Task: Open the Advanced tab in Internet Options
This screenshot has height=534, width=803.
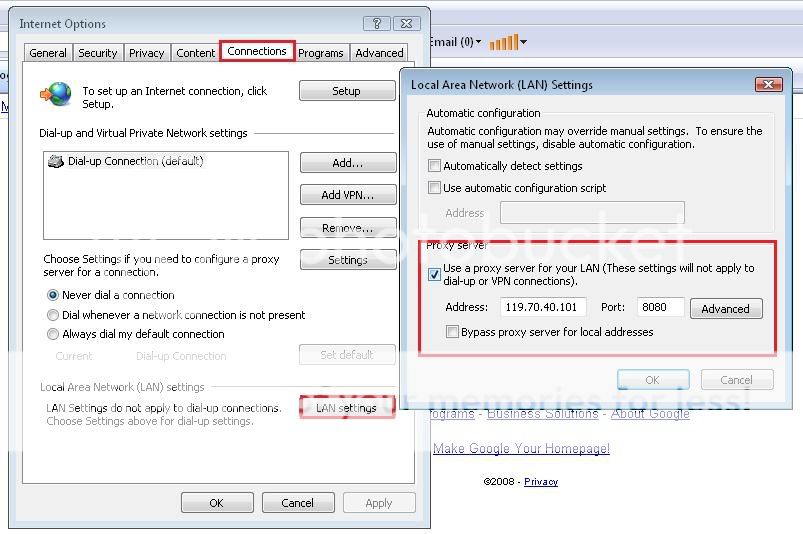Action: point(379,53)
